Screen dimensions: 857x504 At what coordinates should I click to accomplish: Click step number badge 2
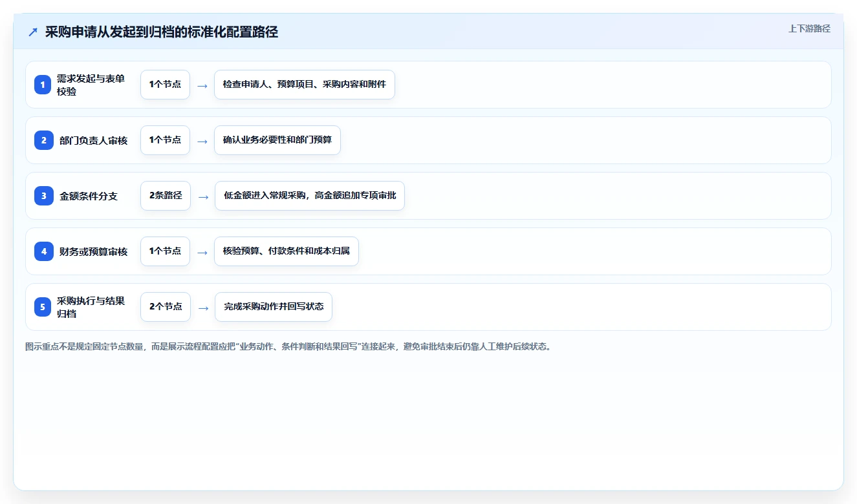click(43, 140)
